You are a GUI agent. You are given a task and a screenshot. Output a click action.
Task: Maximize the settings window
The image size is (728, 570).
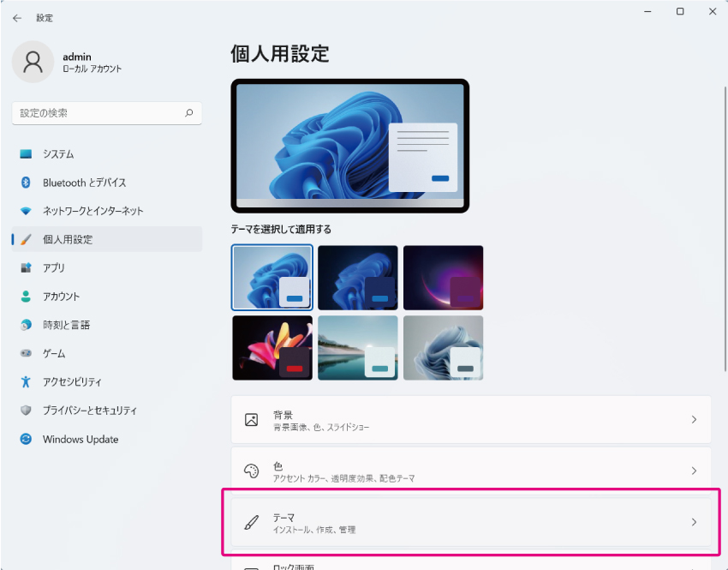tap(680, 11)
